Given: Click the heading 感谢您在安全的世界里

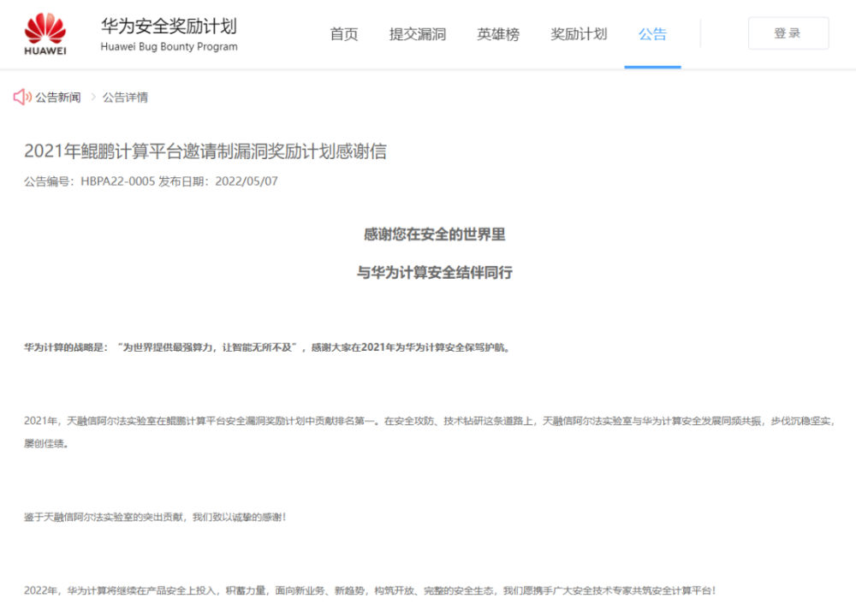Looking at the screenshot, I should pyautogui.click(x=435, y=234).
